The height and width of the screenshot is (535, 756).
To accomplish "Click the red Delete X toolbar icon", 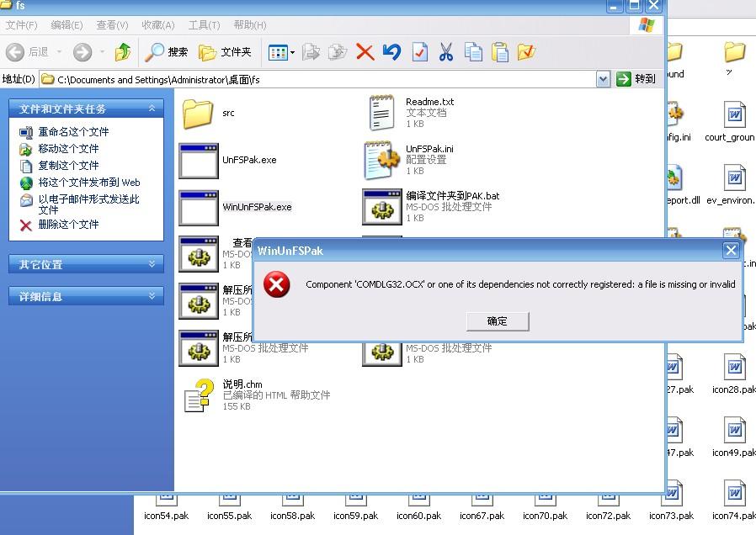I will pos(365,52).
